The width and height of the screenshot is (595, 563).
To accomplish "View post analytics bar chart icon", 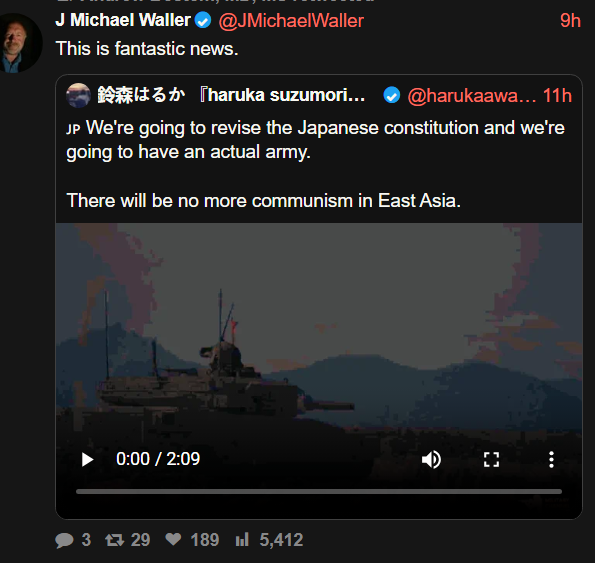I will coord(242,539).
